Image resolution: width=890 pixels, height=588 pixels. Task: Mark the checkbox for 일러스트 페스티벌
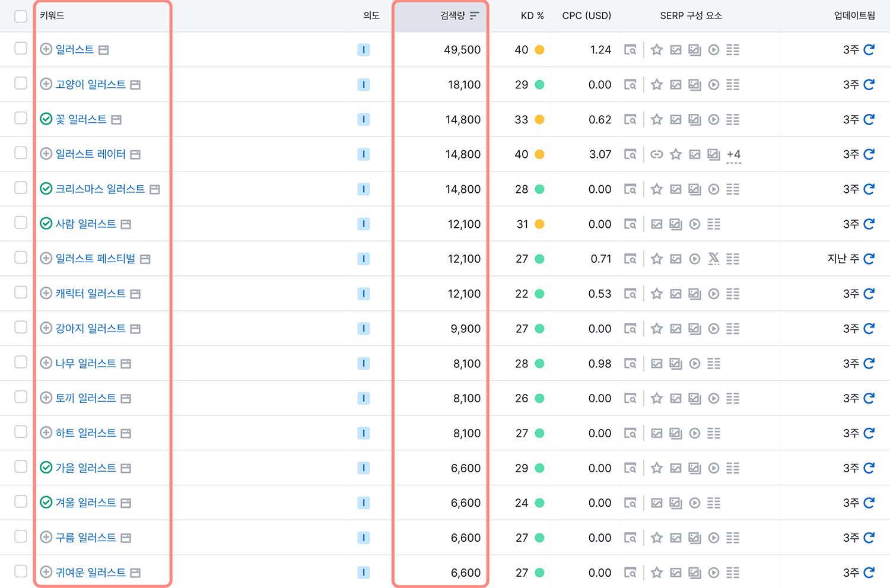pyautogui.click(x=21, y=258)
